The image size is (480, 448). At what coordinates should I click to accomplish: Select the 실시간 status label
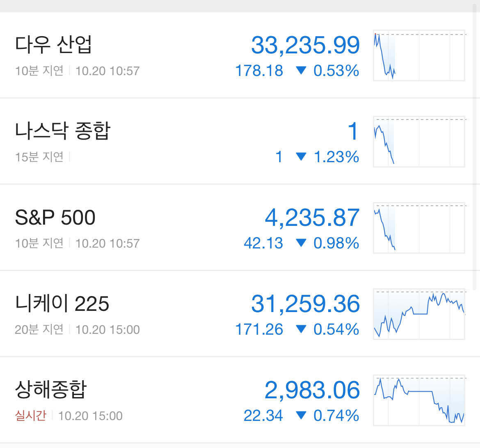point(29,416)
